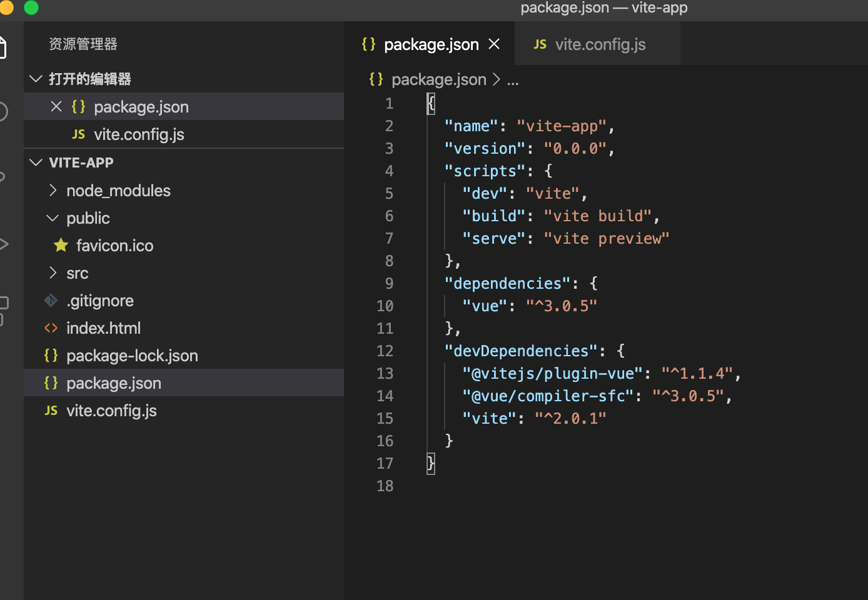Image resolution: width=868 pixels, height=600 pixels.
Task: Click the package-lock.json braces icon
Action: pos(51,356)
